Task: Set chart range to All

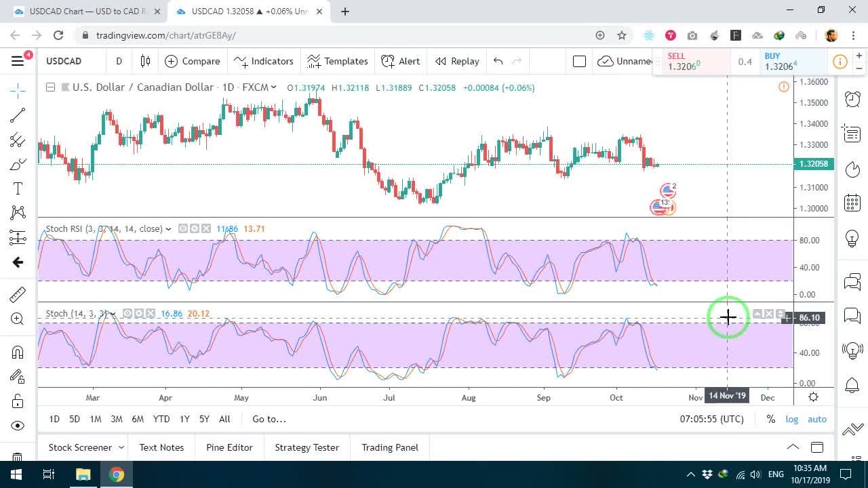Action: pyautogui.click(x=224, y=419)
